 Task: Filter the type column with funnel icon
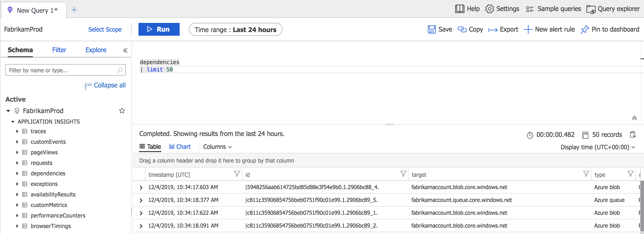630,174
